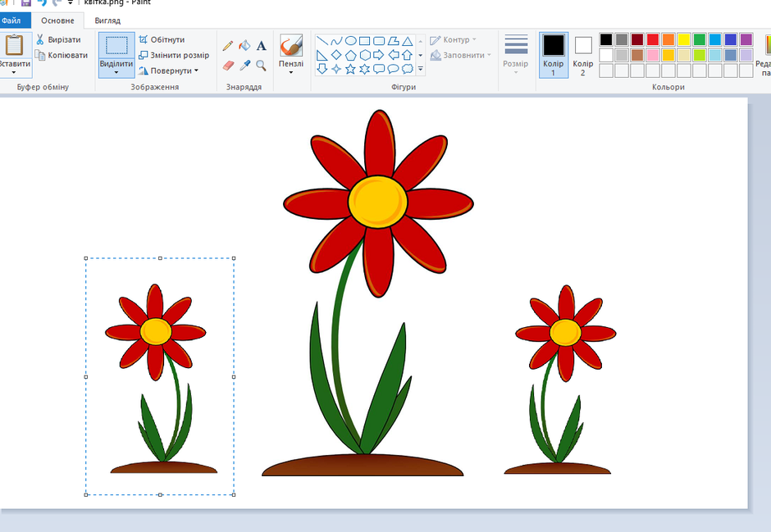The height and width of the screenshot is (532, 771).
Task: Pick the yellow color swatch
Action: coord(684,39)
